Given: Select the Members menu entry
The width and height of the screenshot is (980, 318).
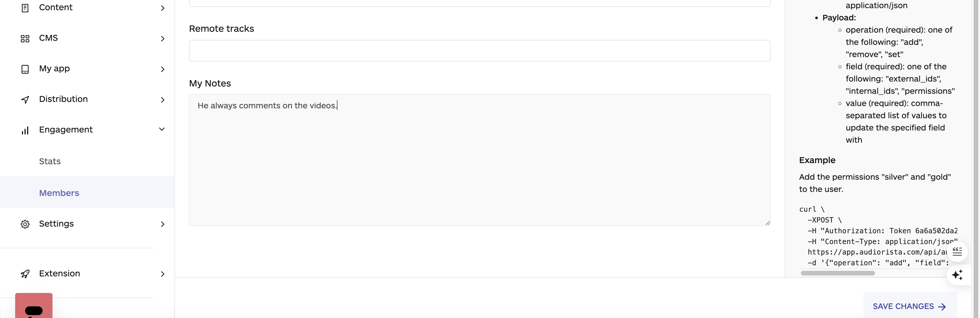Looking at the screenshot, I should 59,192.
